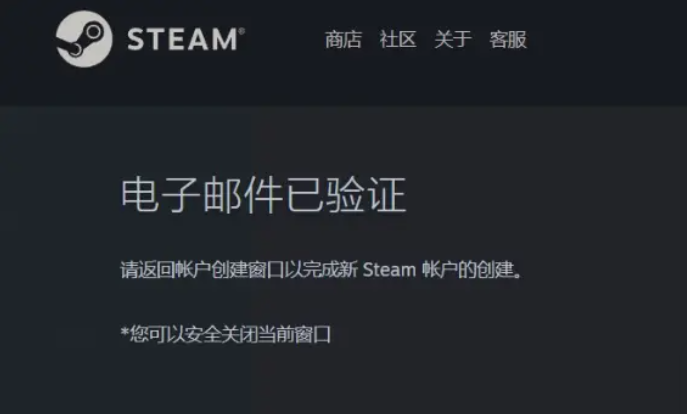Open the 商店 store menu
This screenshot has width=687, height=414.
pyautogui.click(x=343, y=40)
